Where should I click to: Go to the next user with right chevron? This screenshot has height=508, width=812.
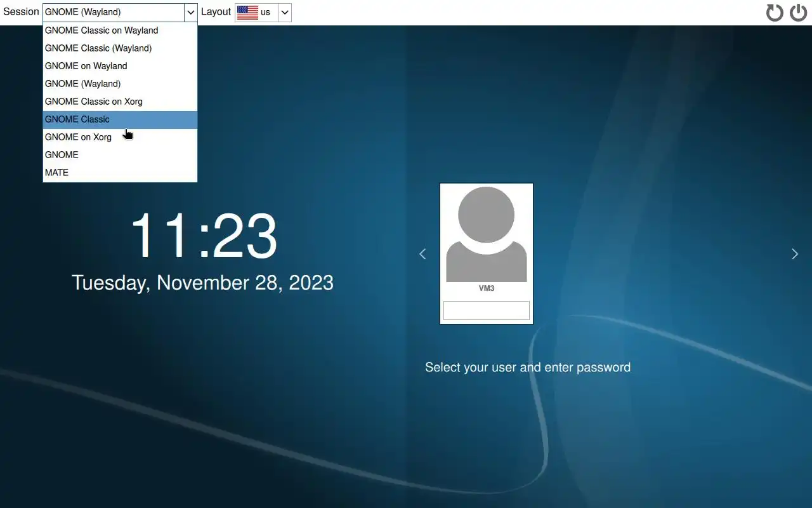[x=795, y=254]
